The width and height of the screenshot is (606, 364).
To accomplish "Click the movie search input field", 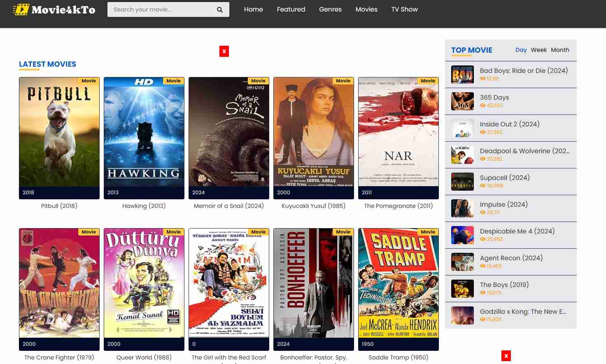I will tap(161, 9).
